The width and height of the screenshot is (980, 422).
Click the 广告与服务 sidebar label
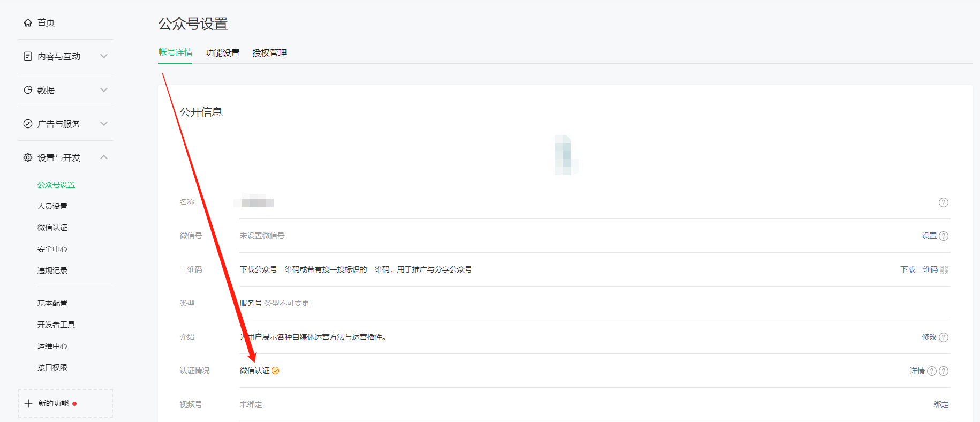point(59,124)
